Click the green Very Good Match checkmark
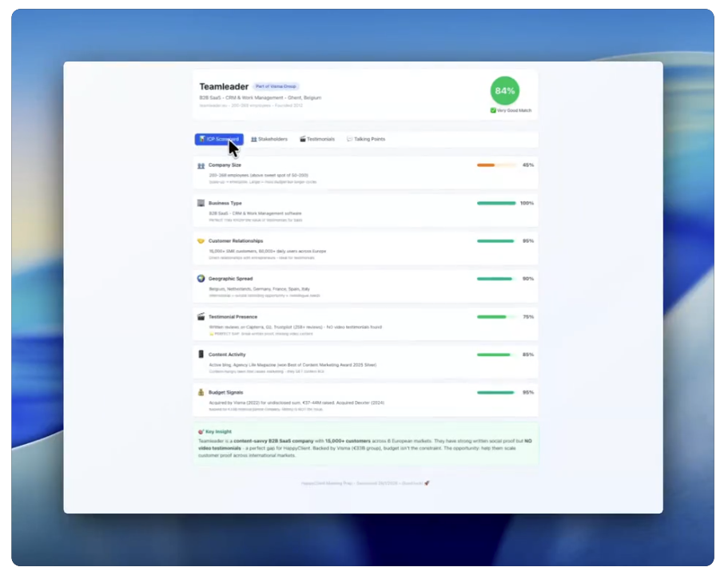Screen dimensions: 728x579 click(493, 110)
